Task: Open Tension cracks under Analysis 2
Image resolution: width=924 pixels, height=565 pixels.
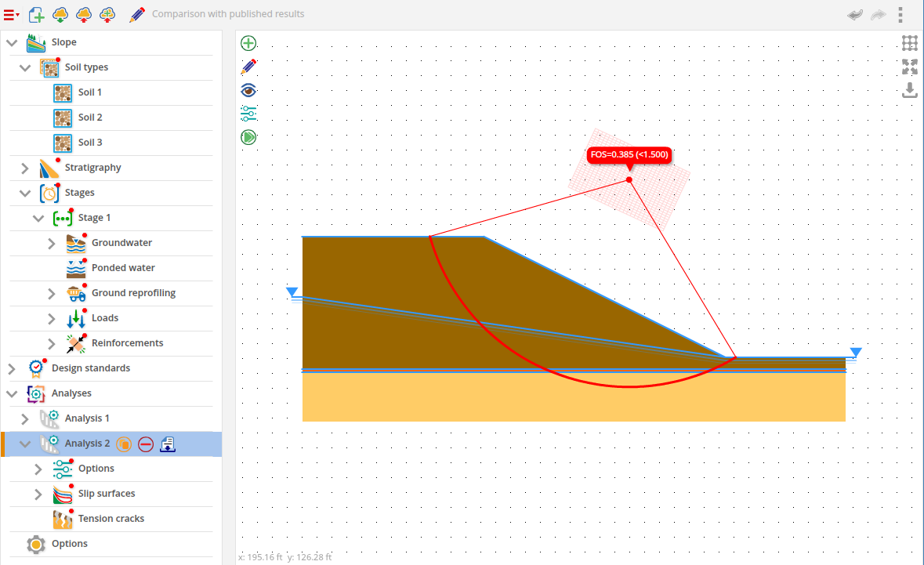Action: (111, 519)
